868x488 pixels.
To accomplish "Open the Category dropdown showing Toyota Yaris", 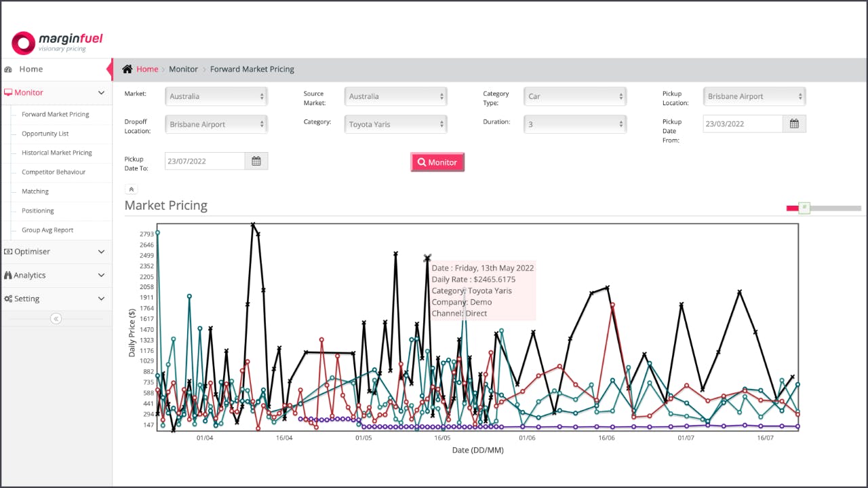I will click(x=395, y=124).
